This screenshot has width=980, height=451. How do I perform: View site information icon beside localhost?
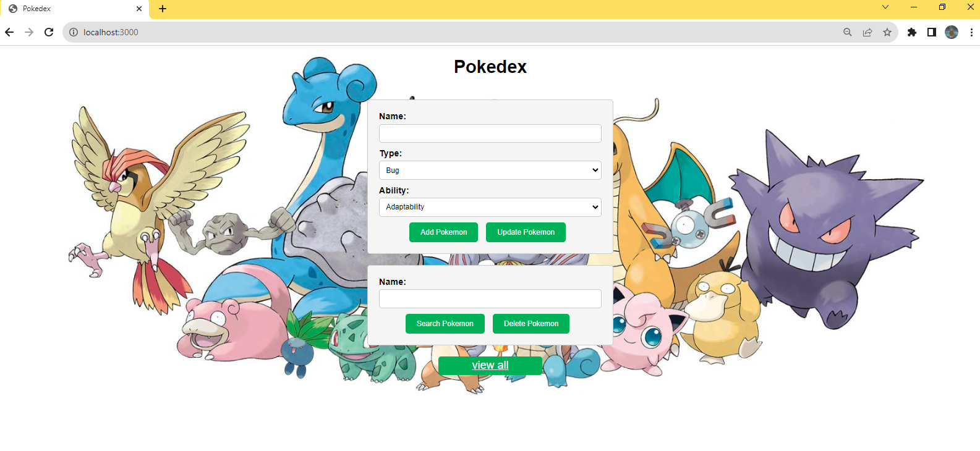(74, 32)
